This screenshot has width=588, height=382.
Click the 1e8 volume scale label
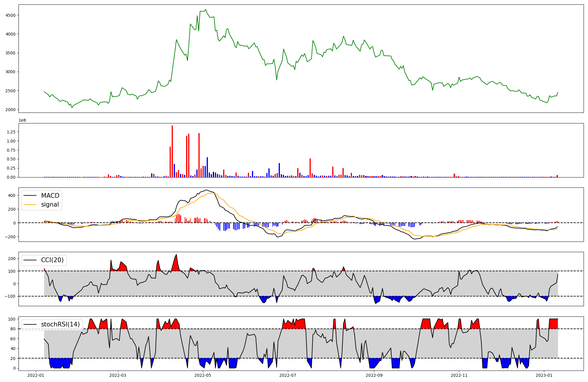click(x=22, y=120)
